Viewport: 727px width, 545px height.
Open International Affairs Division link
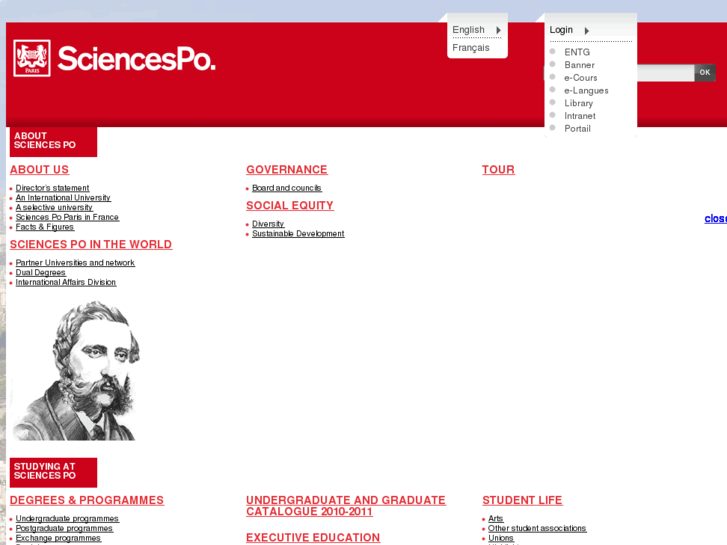(66, 282)
